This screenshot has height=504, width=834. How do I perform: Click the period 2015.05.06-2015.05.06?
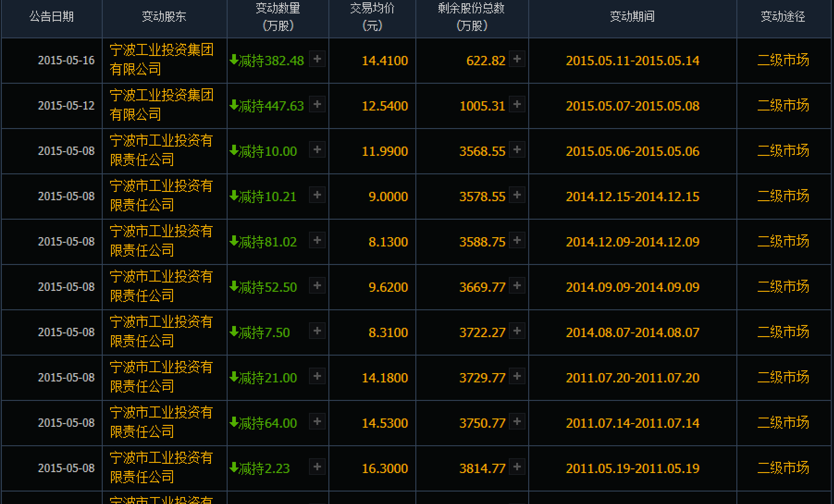pos(633,151)
